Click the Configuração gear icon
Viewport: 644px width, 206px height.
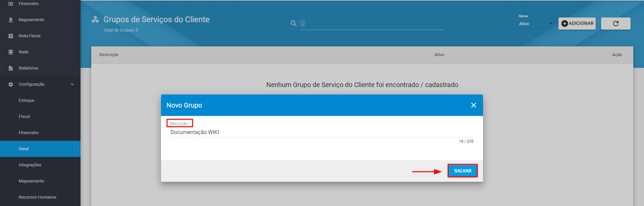tap(11, 84)
